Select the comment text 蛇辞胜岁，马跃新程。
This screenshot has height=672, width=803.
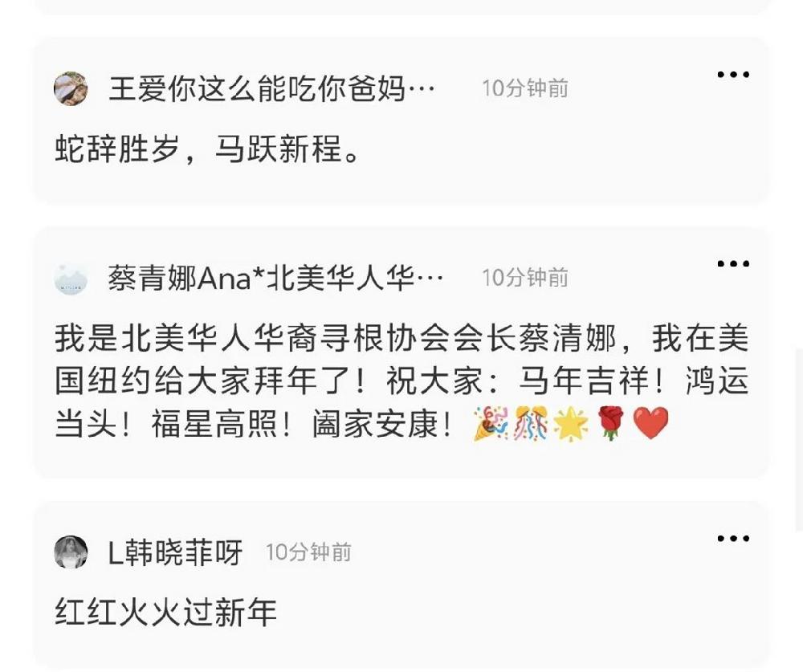pyautogui.click(x=207, y=149)
